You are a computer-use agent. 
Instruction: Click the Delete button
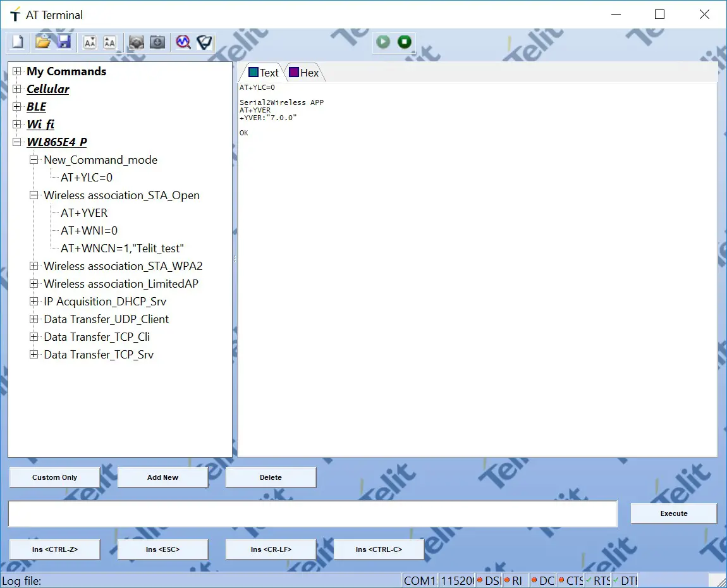click(x=271, y=477)
